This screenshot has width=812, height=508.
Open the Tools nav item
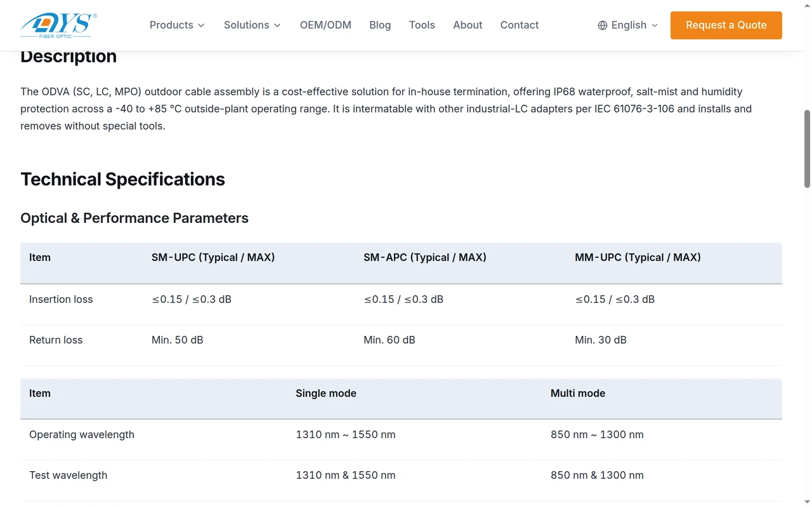pyautogui.click(x=422, y=25)
